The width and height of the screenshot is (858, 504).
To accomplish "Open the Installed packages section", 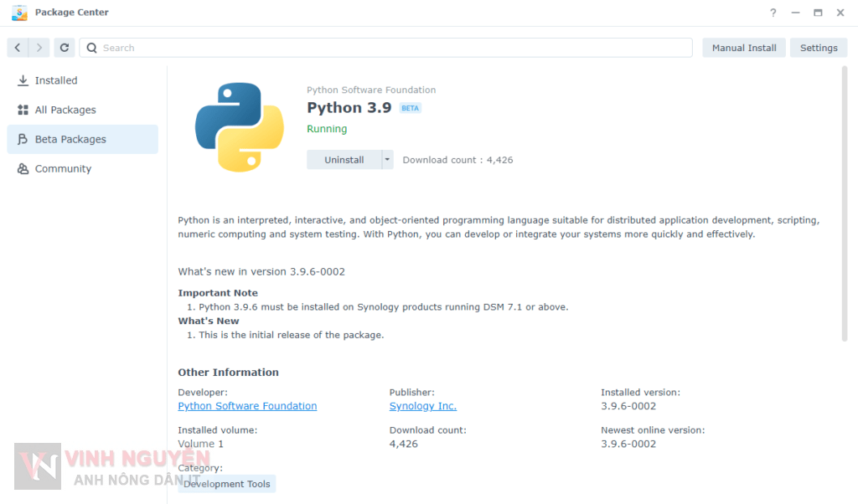I will [56, 80].
